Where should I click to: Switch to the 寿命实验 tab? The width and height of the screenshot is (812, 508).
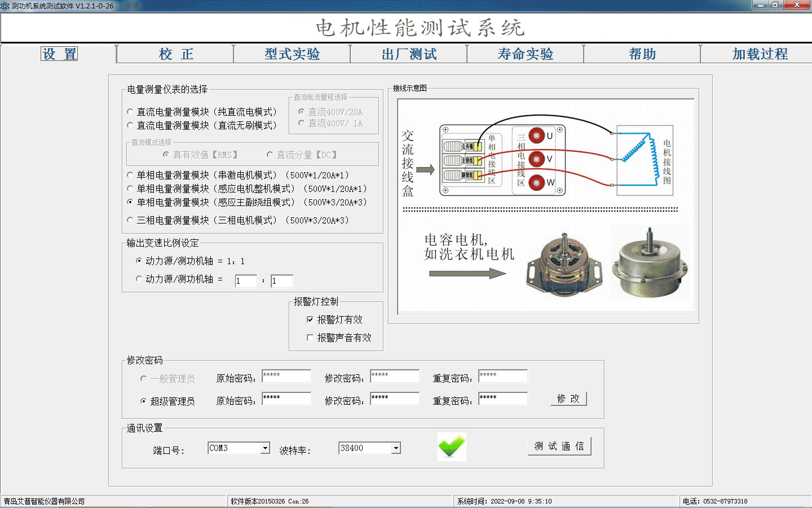point(526,54)
